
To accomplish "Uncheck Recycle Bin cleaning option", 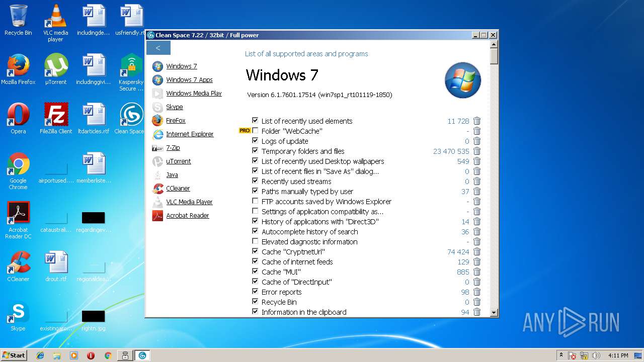I will pos(255,302).
